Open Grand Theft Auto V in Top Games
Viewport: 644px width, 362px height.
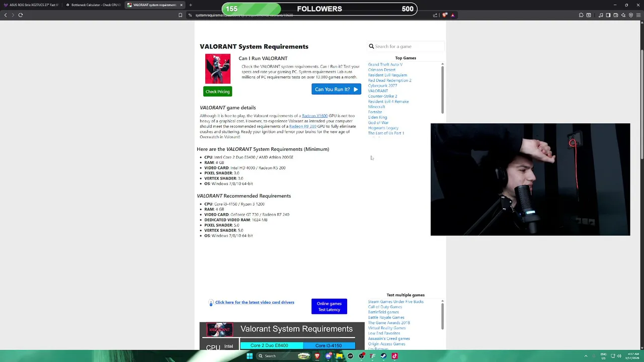(x=385, y=65)
